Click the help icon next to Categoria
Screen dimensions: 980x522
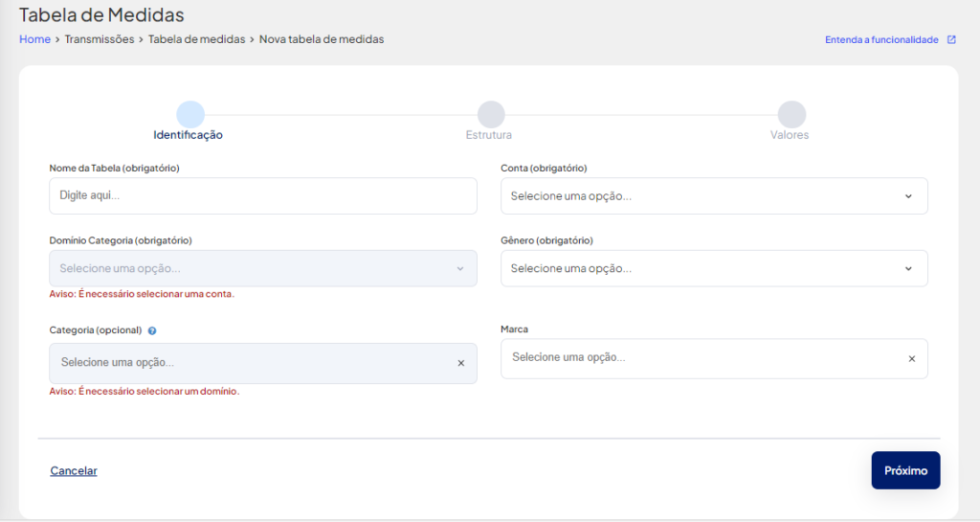click(152, 330)
